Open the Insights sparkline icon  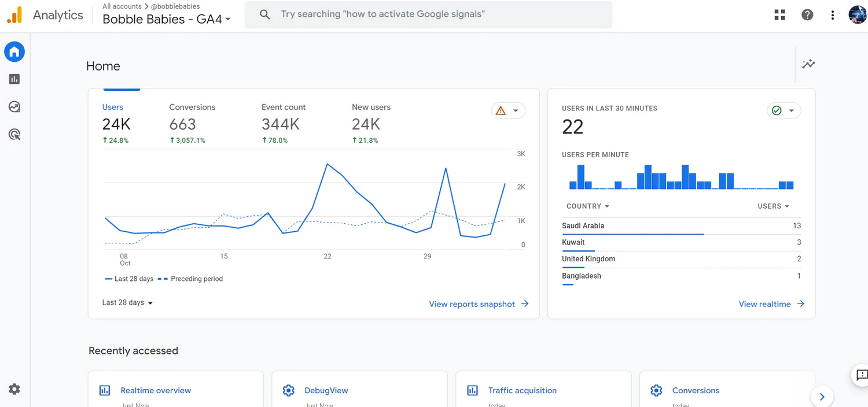tap(808, 64)
